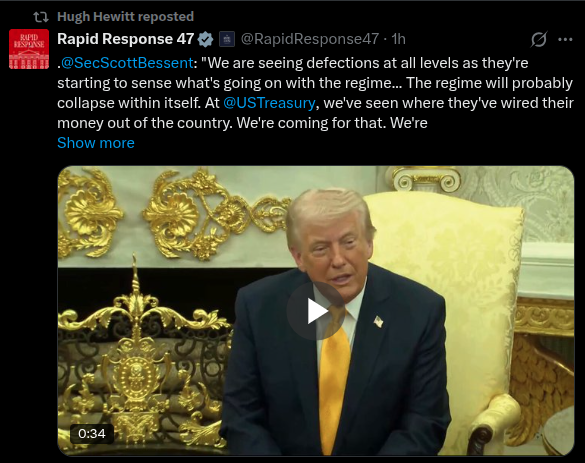This screenshot has height=463, width=585.
Task: Click the blue verified checkmark badge
Action: pyautogui.click(x=205, y=39)
